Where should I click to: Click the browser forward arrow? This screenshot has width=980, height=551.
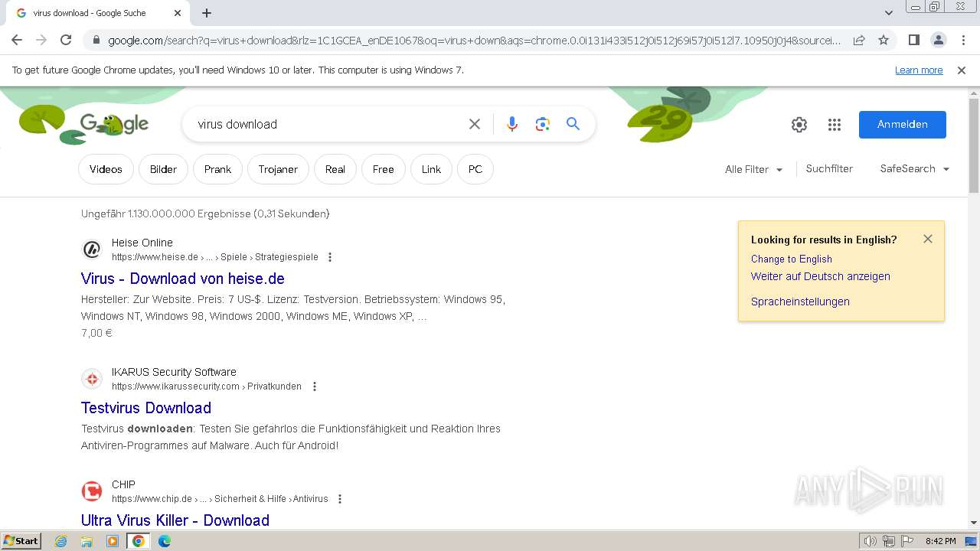[41, 40]
